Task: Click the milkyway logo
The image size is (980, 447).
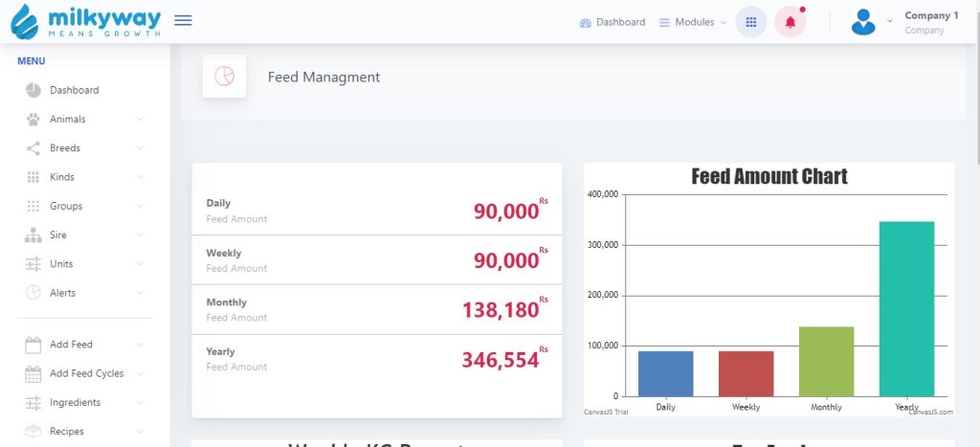Action: (x=85, y=21)
